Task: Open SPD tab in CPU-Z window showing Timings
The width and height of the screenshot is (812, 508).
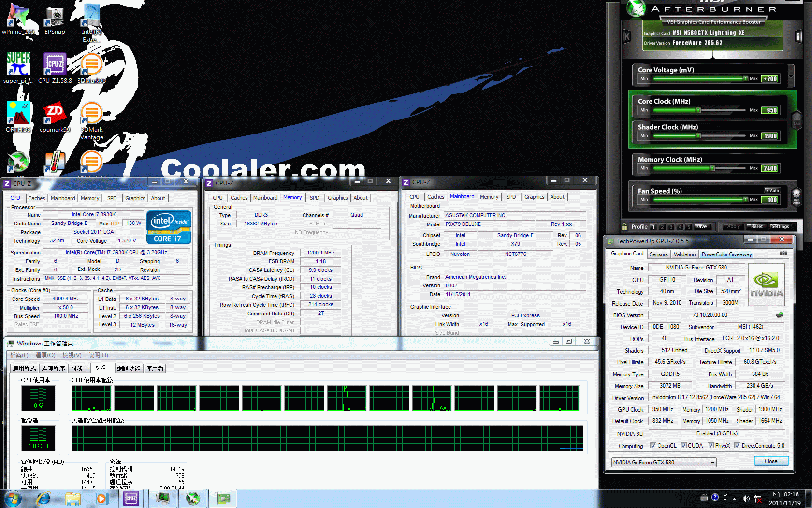Action: point(315,198)
